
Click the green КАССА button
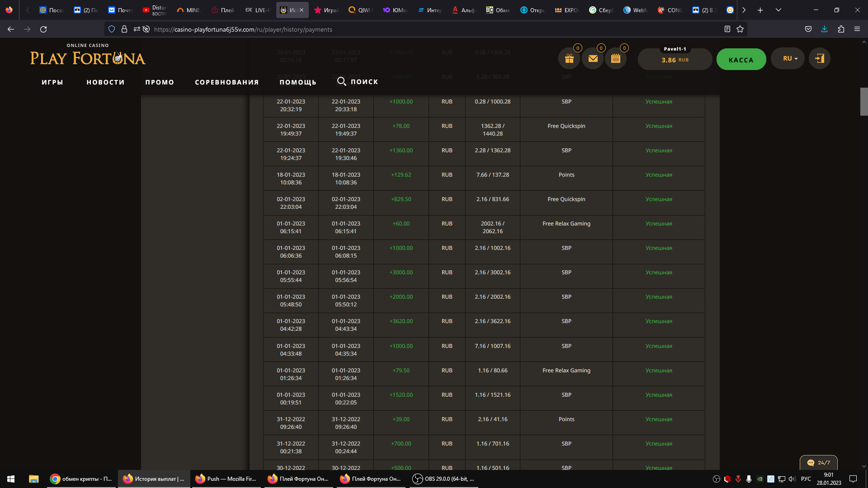741,60
